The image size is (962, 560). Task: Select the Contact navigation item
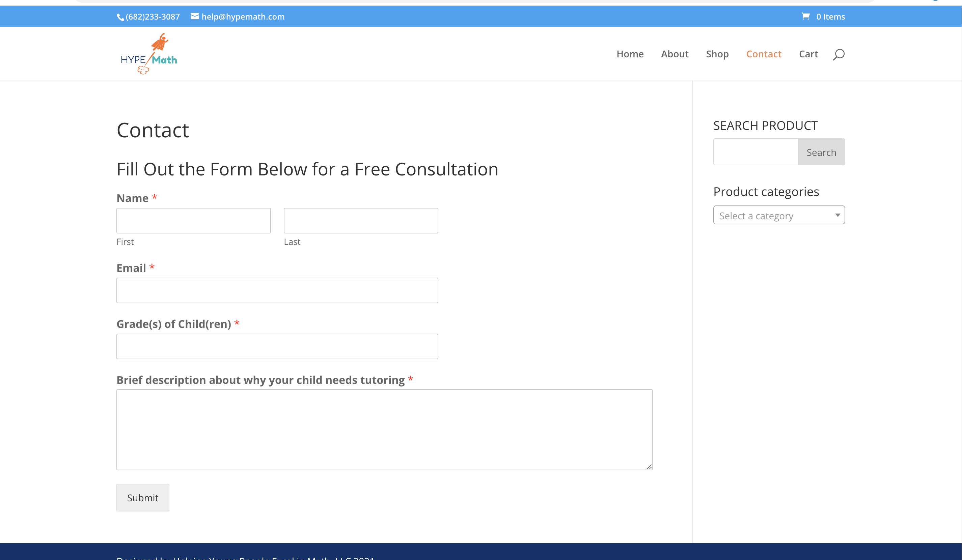tap(764, 54)
